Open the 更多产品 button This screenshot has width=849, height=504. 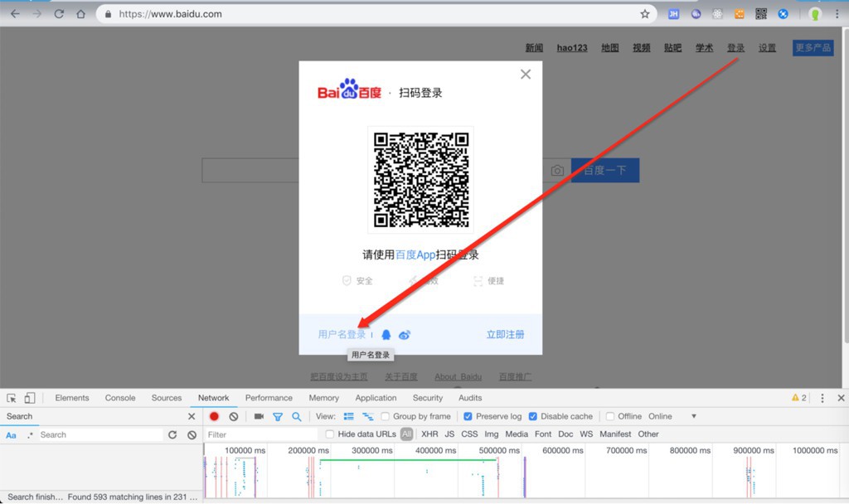pyautogui.click(x=813, y=47)
